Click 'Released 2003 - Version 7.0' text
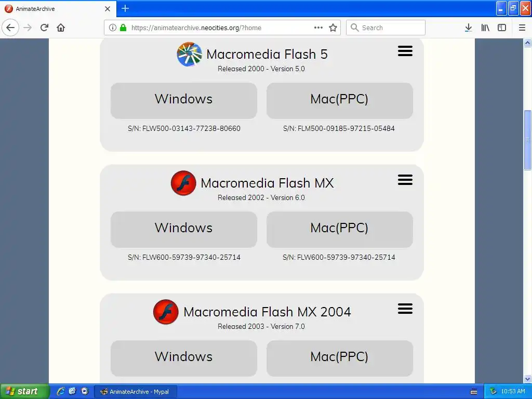The image size is (532, 399). (x=261, y=326)
